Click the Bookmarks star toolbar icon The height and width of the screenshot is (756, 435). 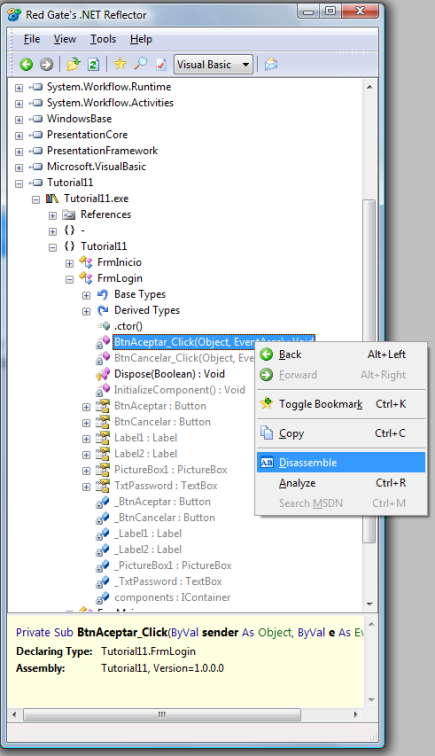[x=120, y=64]
